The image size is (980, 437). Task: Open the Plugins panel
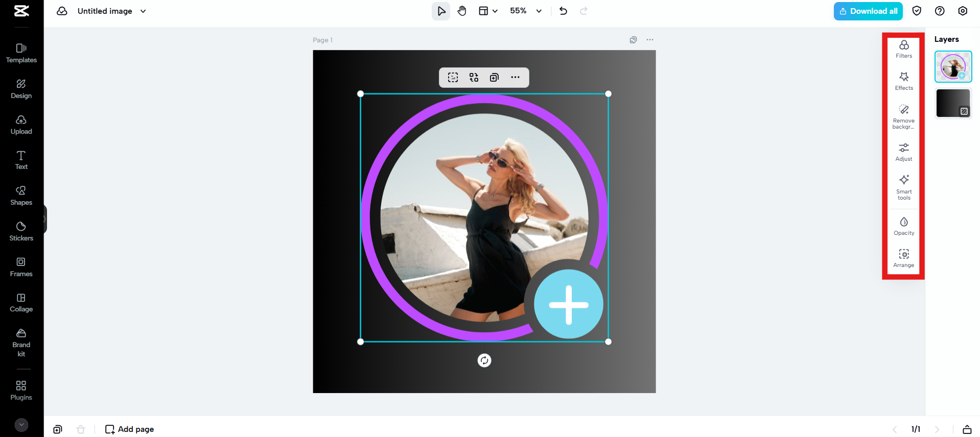point(21,391)
